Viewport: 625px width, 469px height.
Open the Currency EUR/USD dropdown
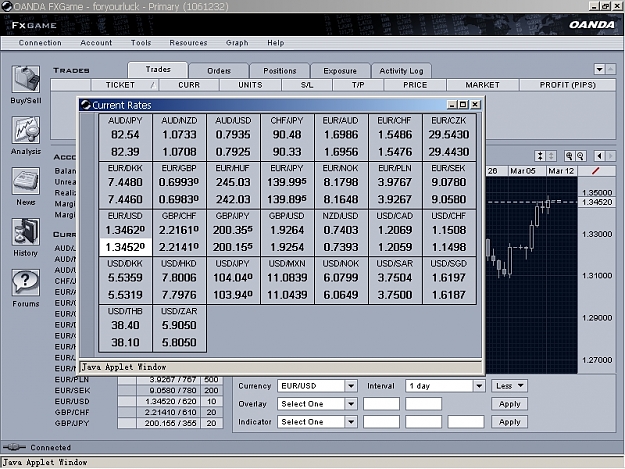(x=316, y=386)
